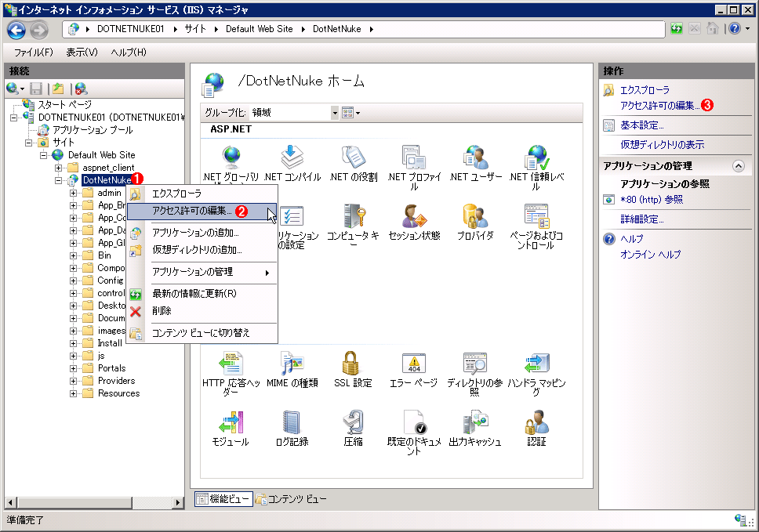
Task: Click the address bar breadcrumb DotNetNuke
Action: [337, 29]
